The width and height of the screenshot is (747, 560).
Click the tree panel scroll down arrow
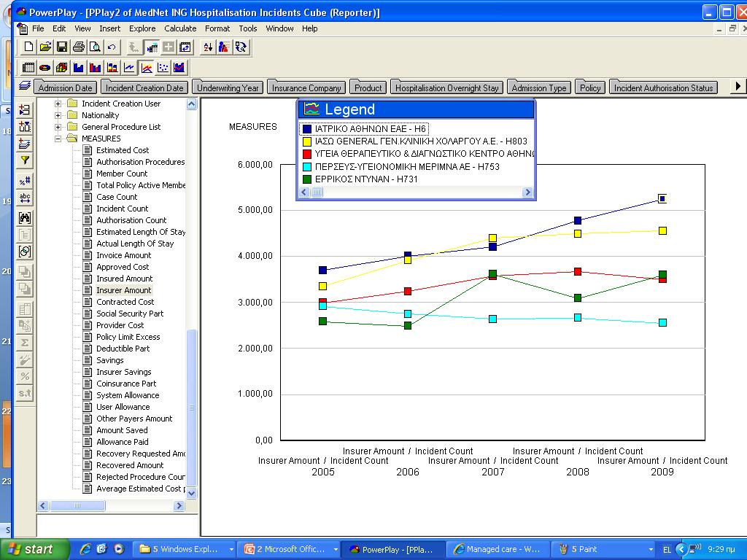coord(192,493)
